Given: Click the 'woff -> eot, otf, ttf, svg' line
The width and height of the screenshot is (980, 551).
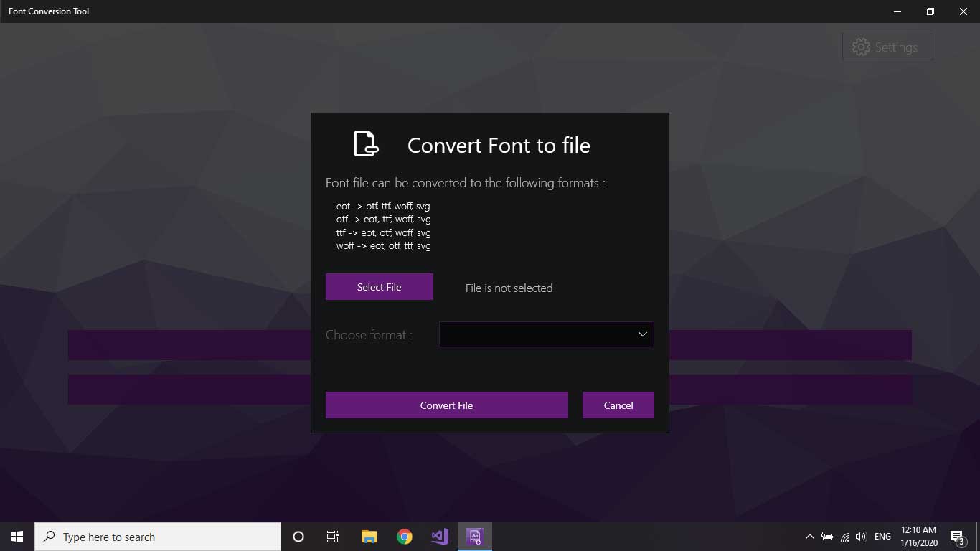Looking at the screenshot, I should coord(383,245).
